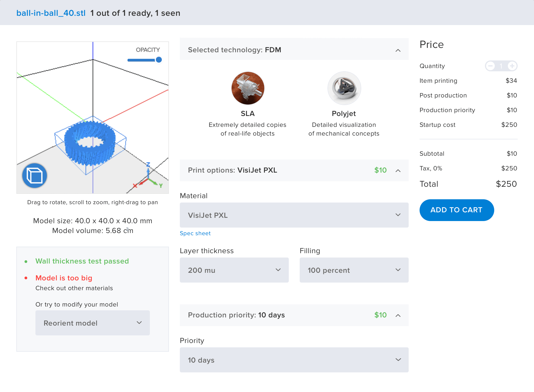This screenshot has width=534, height=392.
Task: Collapse the Production priority section
Action: [x=398, y=315]
